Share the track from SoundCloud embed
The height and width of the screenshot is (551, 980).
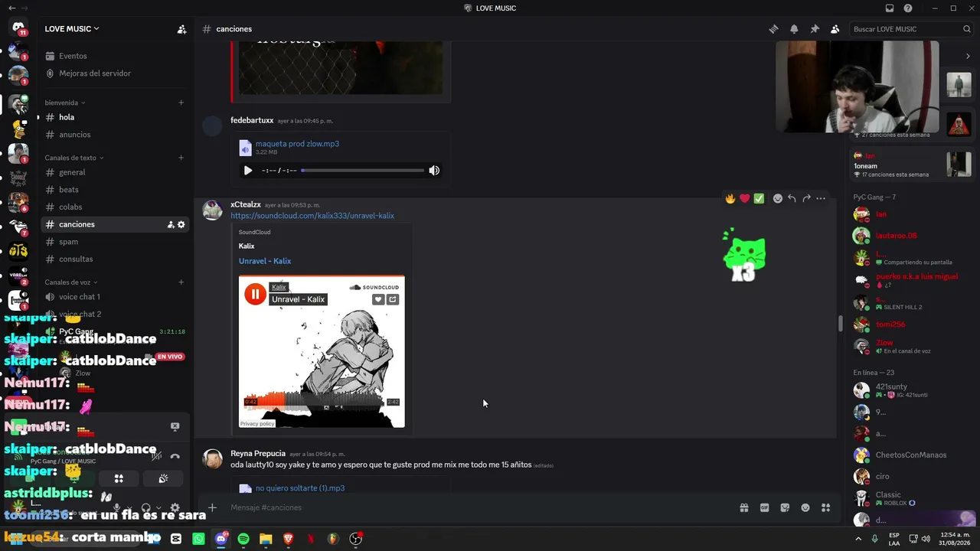pyautogui.click(x=393, y=299)
